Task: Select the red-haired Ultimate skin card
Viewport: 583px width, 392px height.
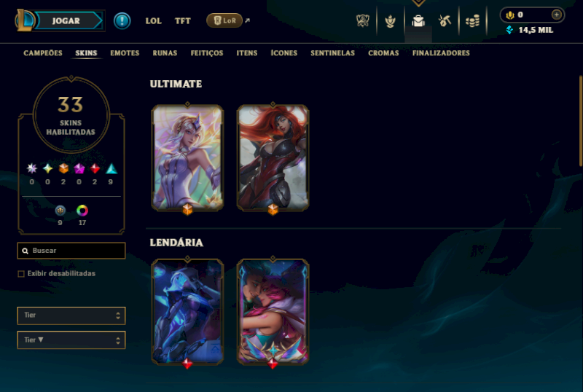Action: click(x=273, y=157)
